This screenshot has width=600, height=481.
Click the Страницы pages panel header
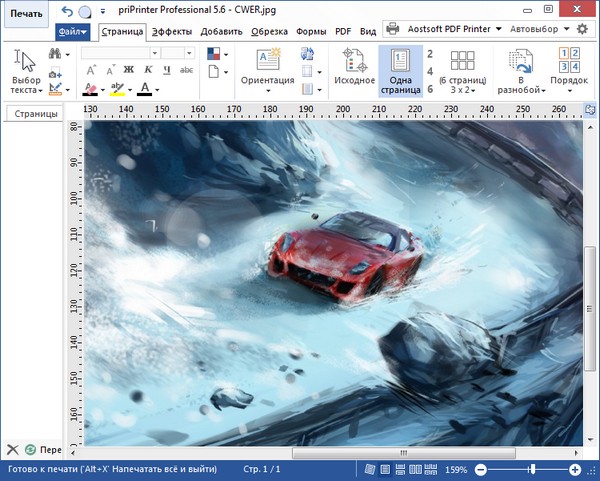[35, 115]
